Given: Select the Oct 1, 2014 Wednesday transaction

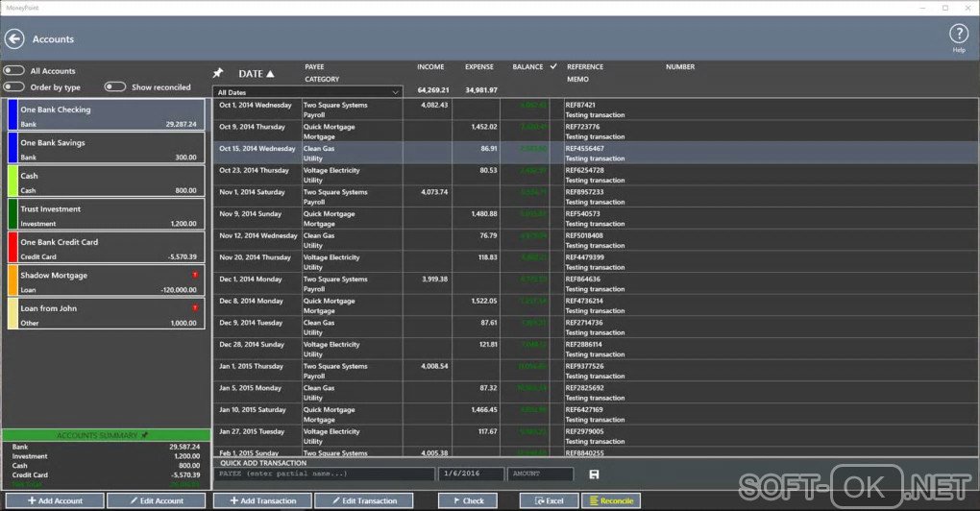Looking at the screenshot, I should click(x=597, y=109).
